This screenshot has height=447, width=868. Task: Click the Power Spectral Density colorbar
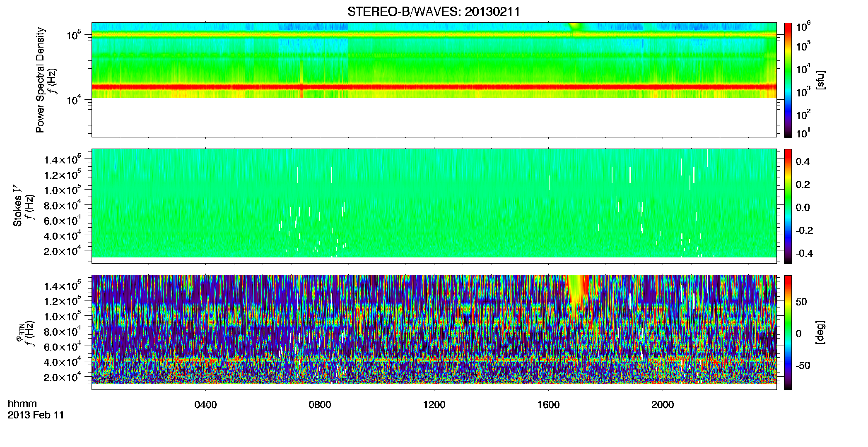click(x=788, y=80)
